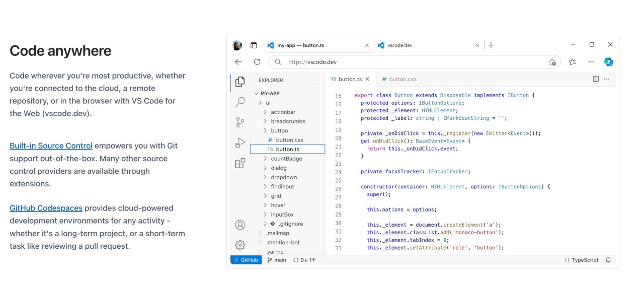
Task: Open the Search view in activity bar
Action: (240, 102)
